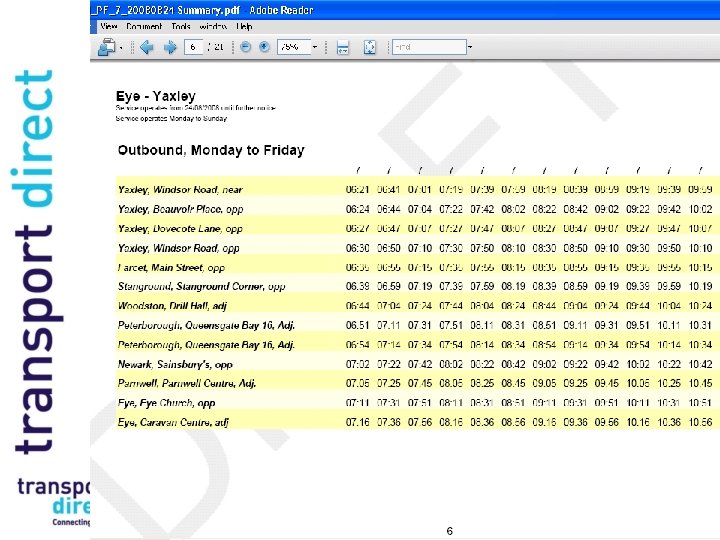
Task: Click 07.16 in the Eye Caravan Centre row
Action: (358, 422)
